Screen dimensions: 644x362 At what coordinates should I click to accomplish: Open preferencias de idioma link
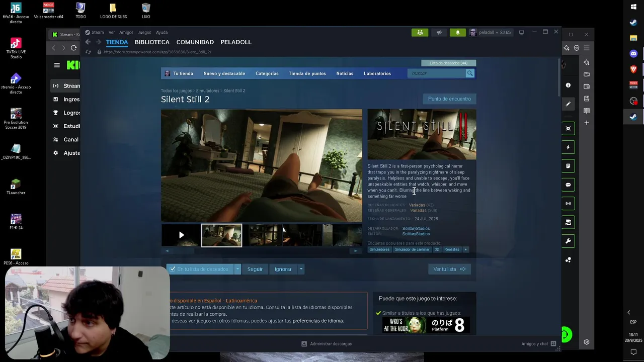[318, 321]
